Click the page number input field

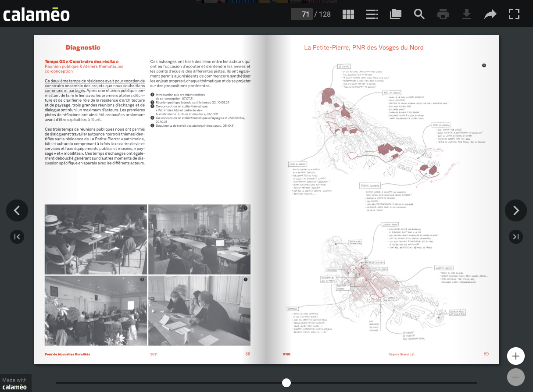click(x=302, y=14)
